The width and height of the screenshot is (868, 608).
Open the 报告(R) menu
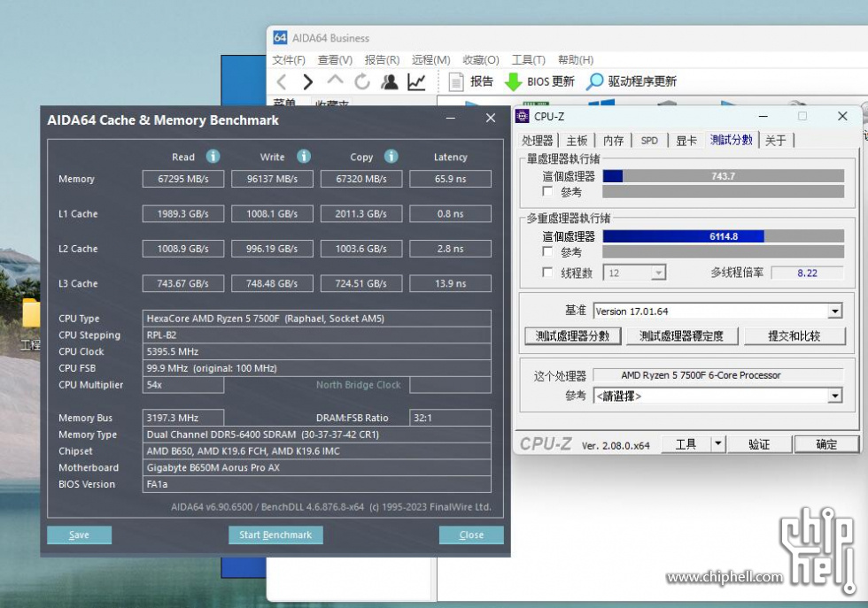pyautogui.click(x=382, y=60)
